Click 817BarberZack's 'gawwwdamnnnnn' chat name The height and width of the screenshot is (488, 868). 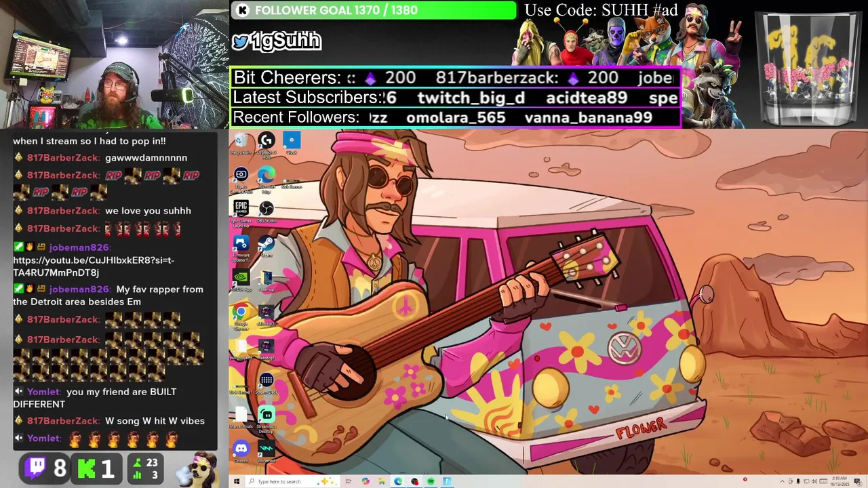63,158
